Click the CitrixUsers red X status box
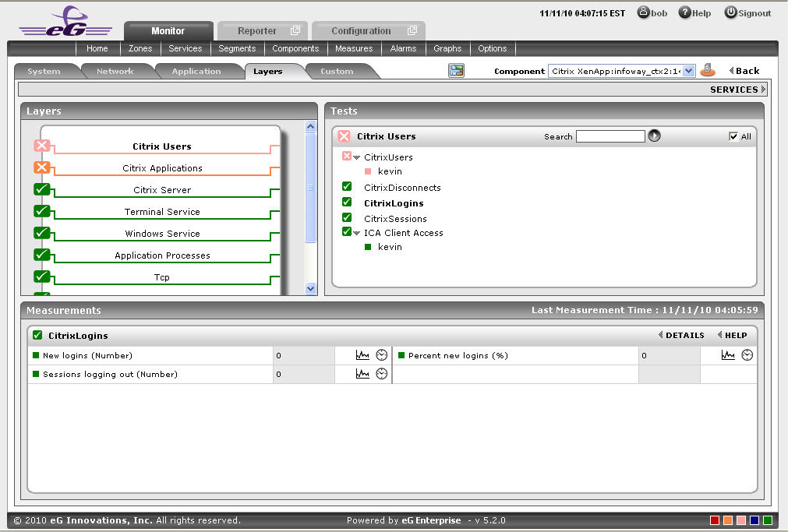 [x=347, y=156]
